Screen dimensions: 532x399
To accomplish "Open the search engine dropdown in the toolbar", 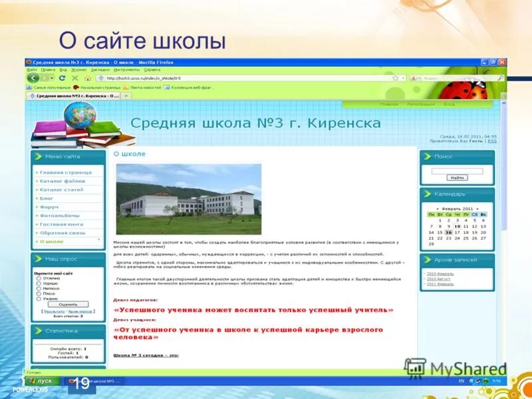I will coord(419,78).
